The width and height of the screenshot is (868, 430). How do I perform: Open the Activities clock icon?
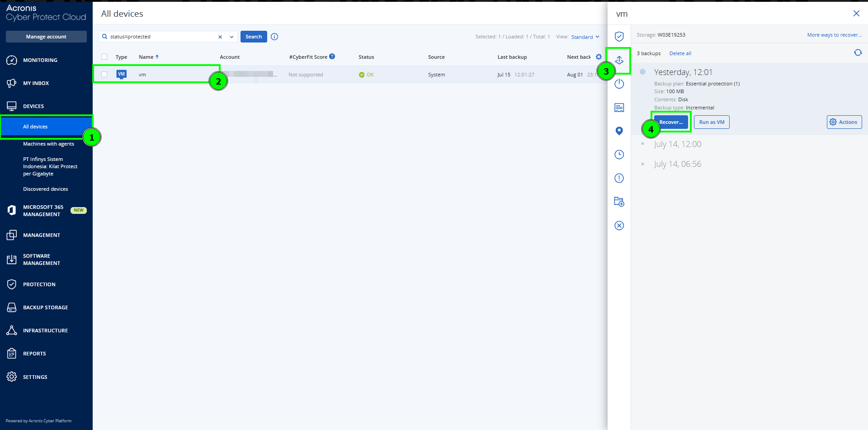click(x=619, y=155)
